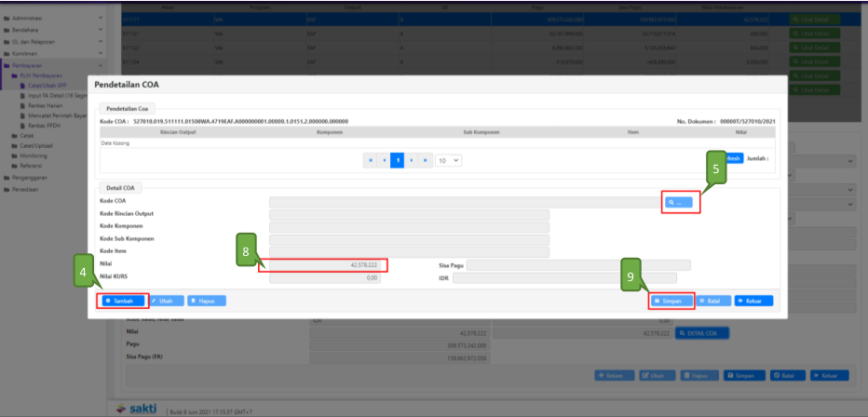
Task: Click the Nilai input field
Action: point(326,265)
